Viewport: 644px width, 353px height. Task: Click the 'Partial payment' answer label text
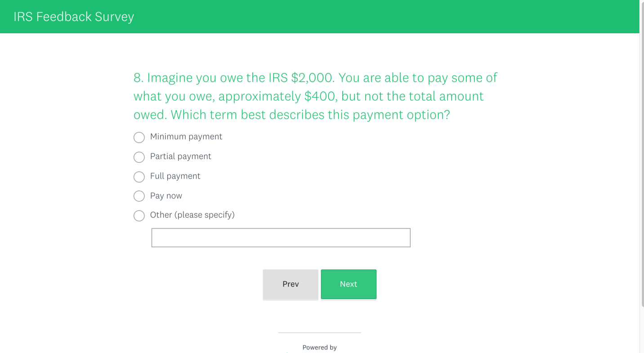180,156
